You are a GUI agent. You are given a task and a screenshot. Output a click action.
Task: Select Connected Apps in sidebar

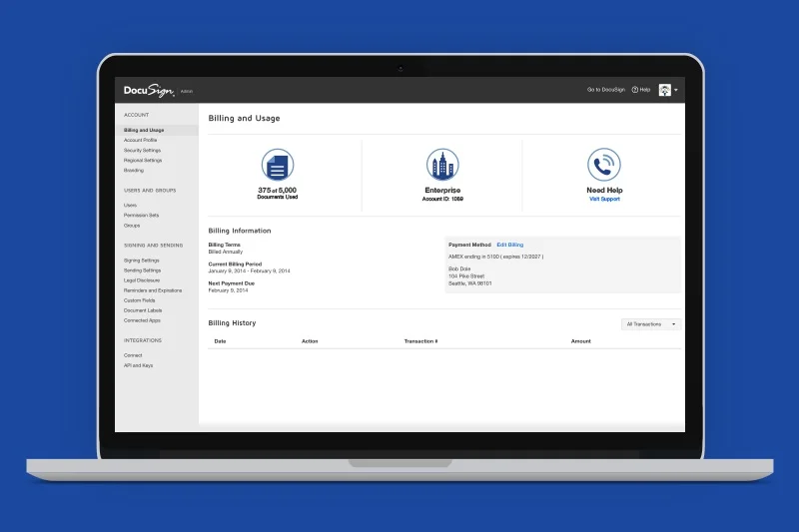coord(142,320)
